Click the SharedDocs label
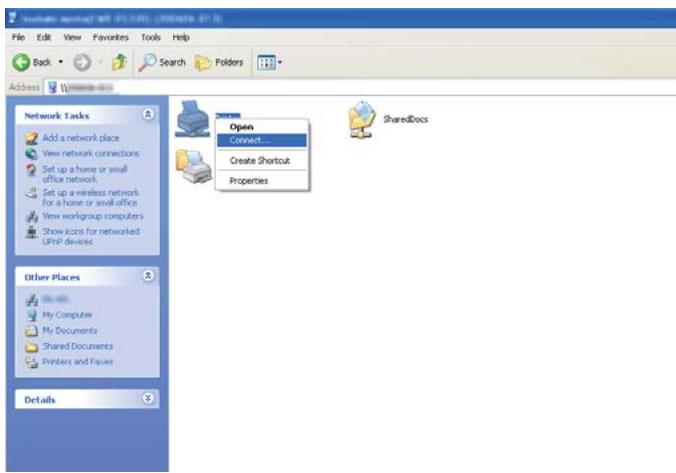Image resolution: width=676 pixels, height=473 pixels. (405, 119)
